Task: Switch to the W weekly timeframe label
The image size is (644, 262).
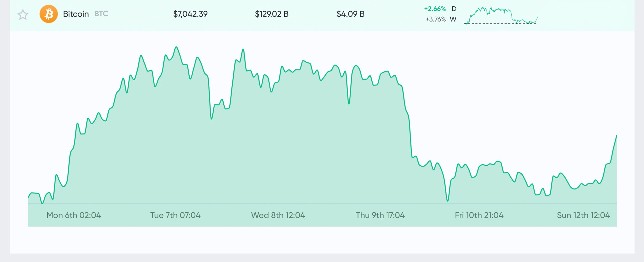Action: click(453, 19)
